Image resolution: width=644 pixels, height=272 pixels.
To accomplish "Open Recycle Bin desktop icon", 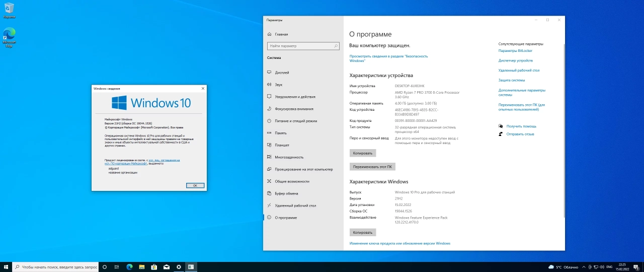I will [x=9, y=10].
